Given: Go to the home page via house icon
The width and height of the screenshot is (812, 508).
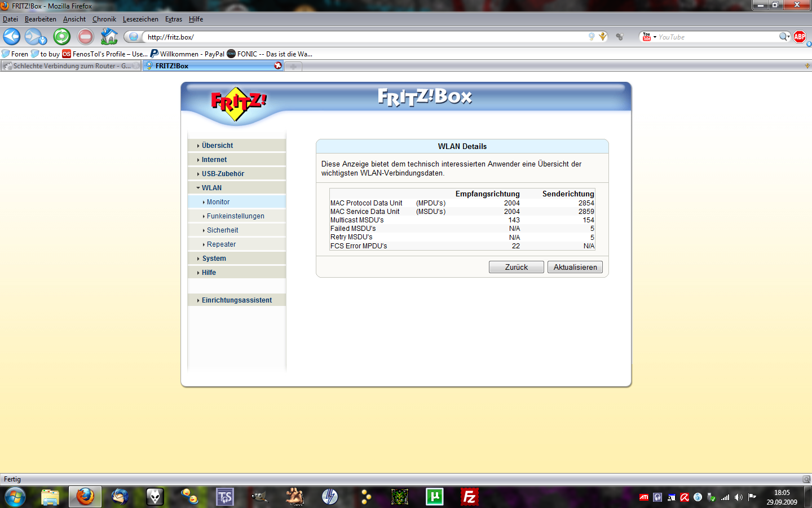Looking at the screenshot, I should point(109,37).
